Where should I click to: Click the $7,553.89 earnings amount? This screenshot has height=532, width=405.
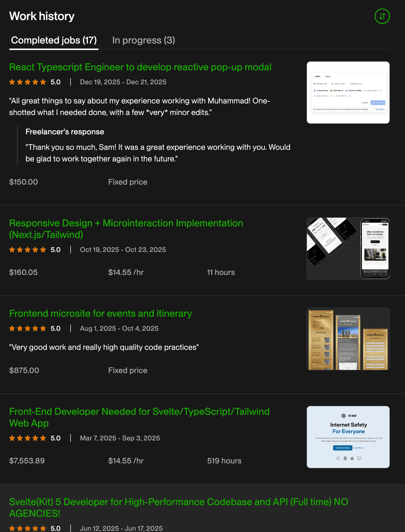click(27, 461)
